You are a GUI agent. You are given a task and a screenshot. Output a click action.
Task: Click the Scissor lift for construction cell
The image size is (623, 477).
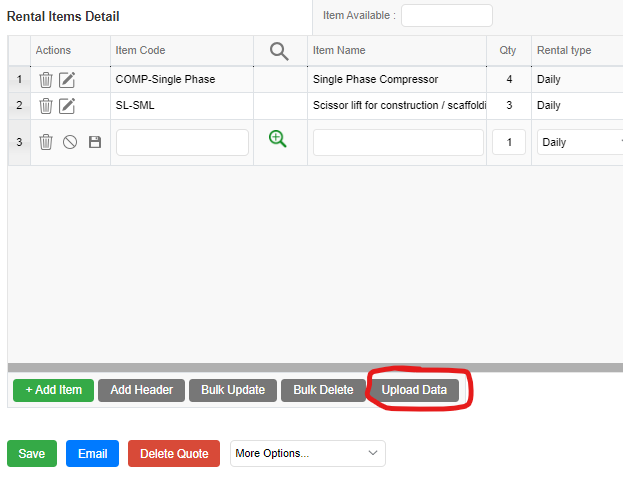click(x=397, y=106)
